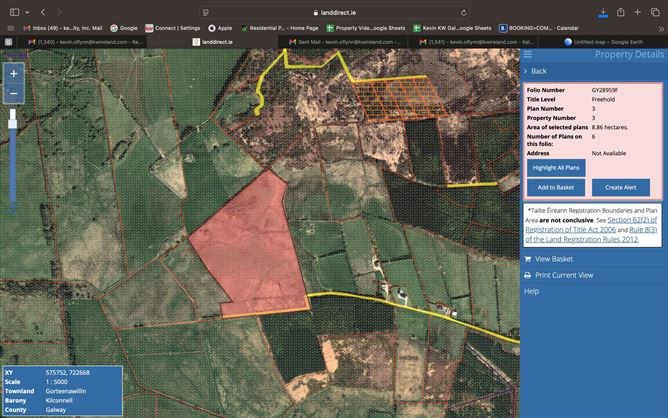Click Safari's share icon
The image size is (668, 418).
click(623, 11)
